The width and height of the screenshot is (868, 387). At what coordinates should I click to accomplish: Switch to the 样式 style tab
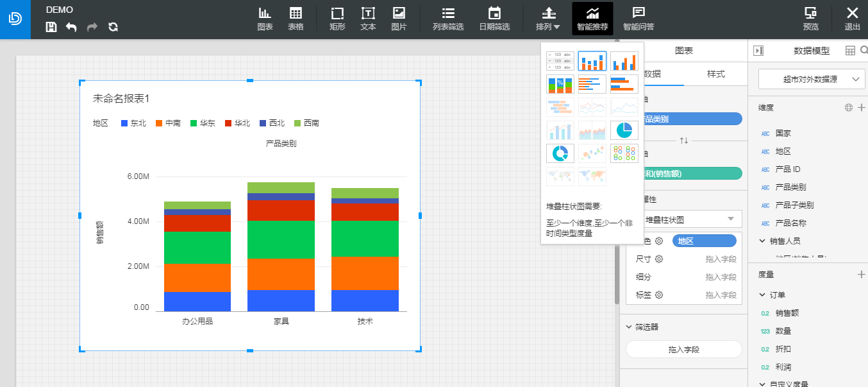click(715, 74)
